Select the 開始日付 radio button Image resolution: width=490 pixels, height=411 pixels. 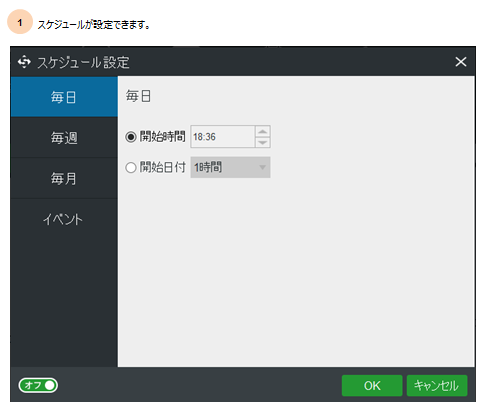coord(131,167)
